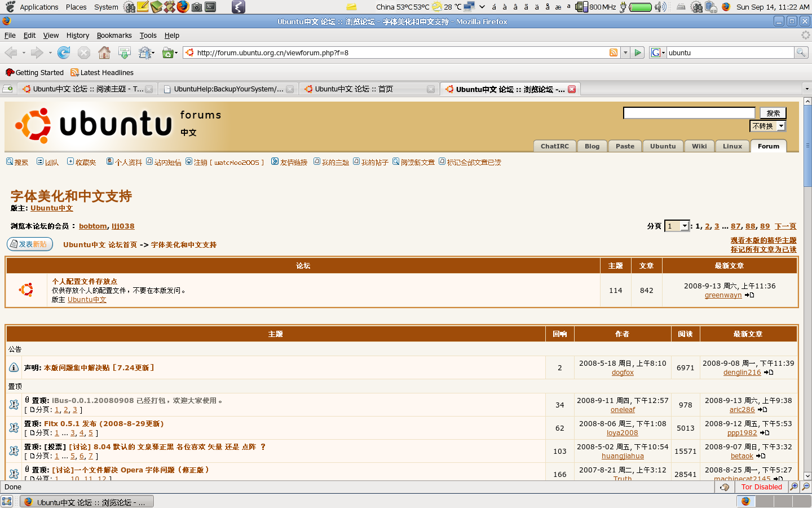Click the 搜索 search button in header

[773, 113]
